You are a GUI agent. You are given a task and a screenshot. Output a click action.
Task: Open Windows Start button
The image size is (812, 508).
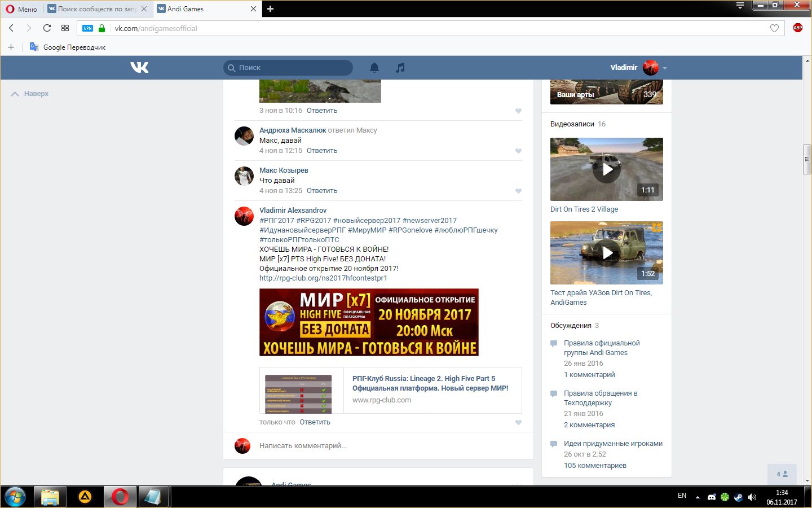[x=15, y=497]
